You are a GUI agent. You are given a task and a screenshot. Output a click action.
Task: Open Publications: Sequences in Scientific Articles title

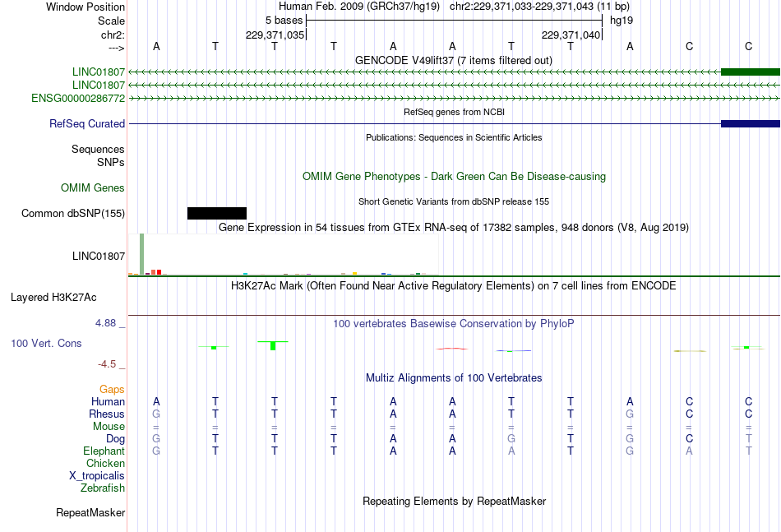(x=454, y=137)
